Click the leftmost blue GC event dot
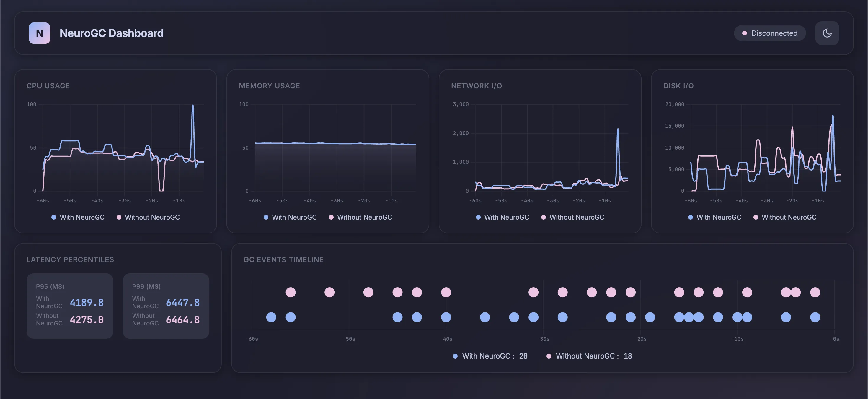 (271, 317)
